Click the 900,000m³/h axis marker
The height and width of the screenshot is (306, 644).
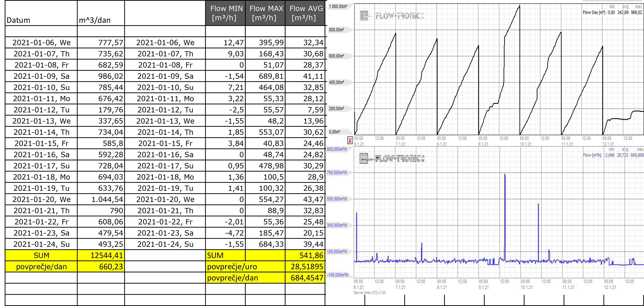[337, 149]
